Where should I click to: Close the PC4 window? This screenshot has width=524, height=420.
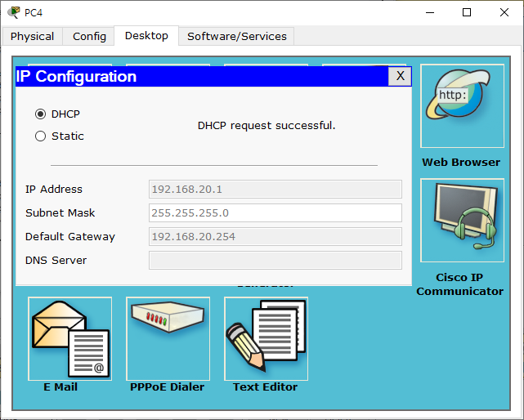(504, 12)
